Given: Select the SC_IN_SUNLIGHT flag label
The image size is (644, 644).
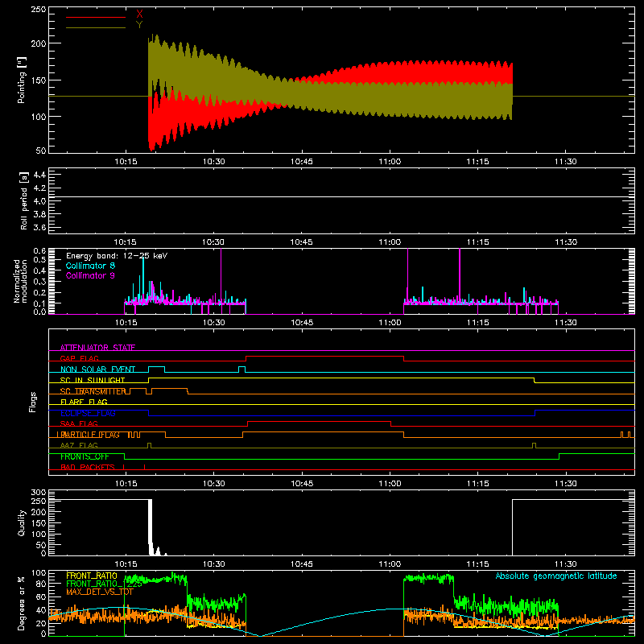Looking at the screenshot, I should click(93, 380).
